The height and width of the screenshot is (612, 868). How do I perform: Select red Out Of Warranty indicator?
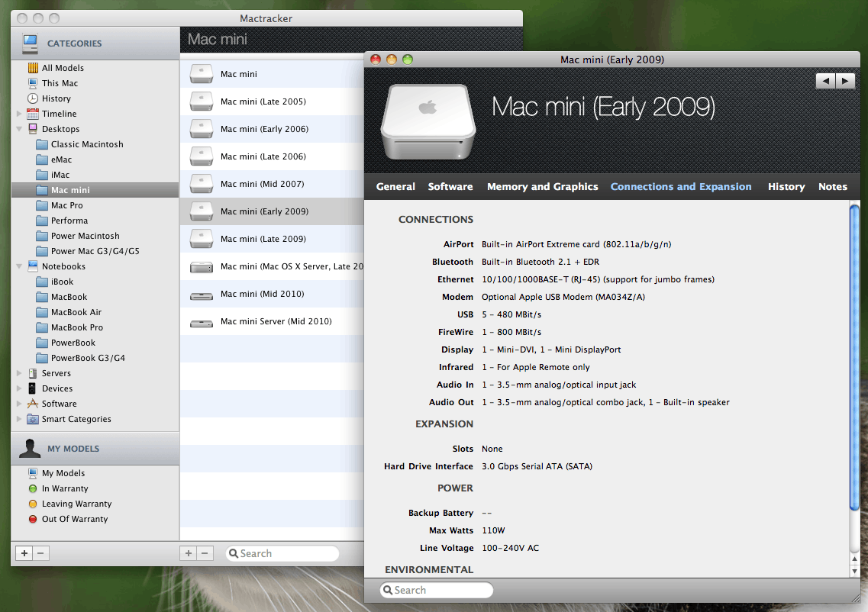click(x=33, y=519)
